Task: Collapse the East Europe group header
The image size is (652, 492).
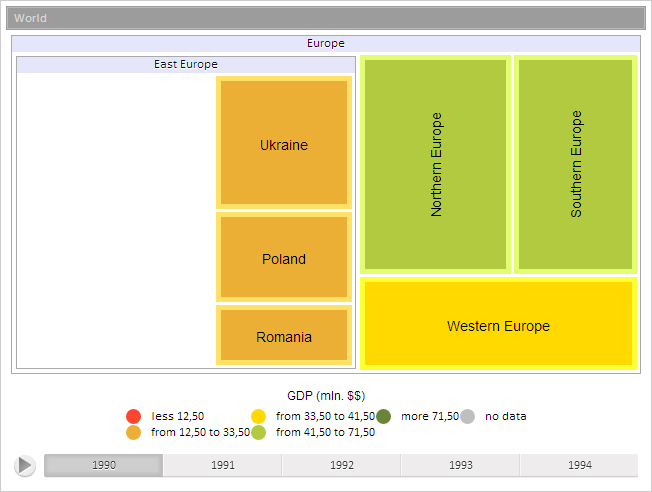Action: [x=186, y=64]
